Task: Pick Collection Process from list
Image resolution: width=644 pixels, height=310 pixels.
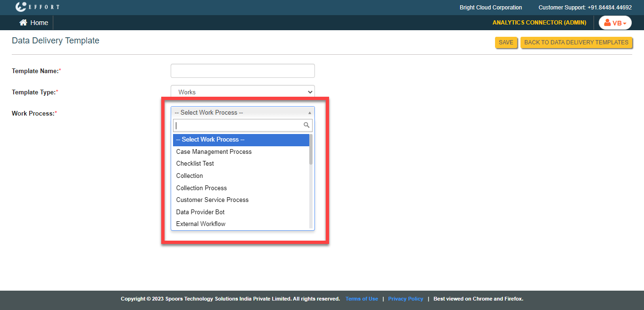Action: [201, 188]
